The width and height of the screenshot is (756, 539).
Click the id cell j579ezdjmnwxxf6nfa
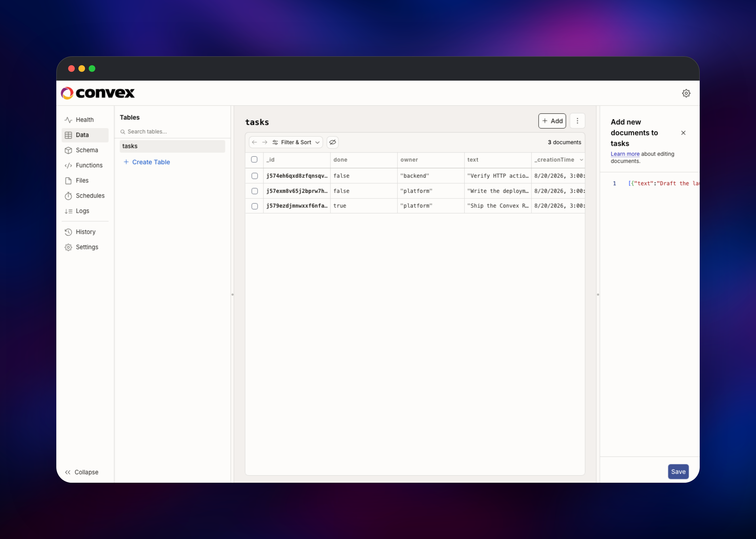[x=297, y=206]
